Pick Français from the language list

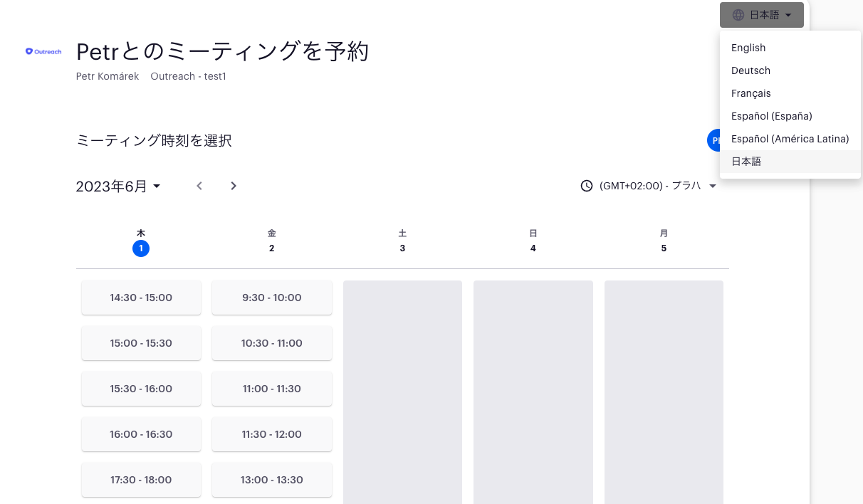point(750,93)
